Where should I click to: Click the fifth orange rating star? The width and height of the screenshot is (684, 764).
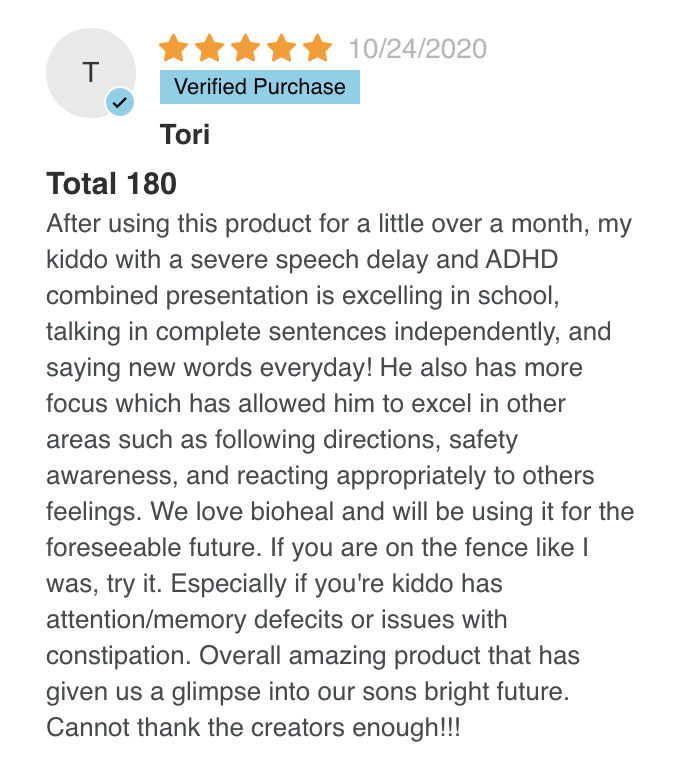tap(318, 48)
